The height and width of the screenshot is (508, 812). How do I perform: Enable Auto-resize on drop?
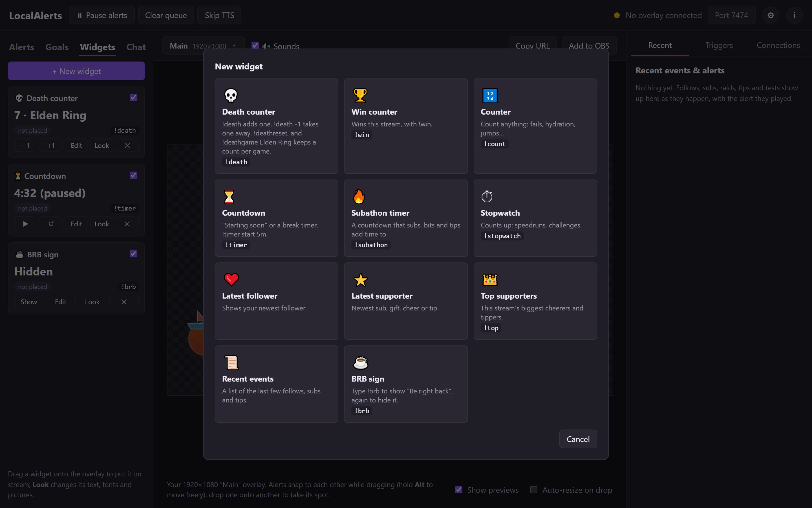[533, 490]
